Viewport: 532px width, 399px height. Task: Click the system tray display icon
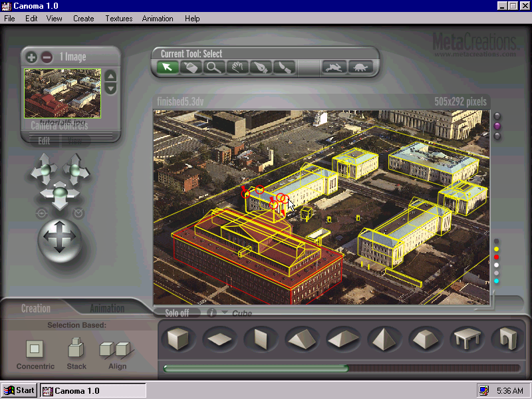pos(484,390)
